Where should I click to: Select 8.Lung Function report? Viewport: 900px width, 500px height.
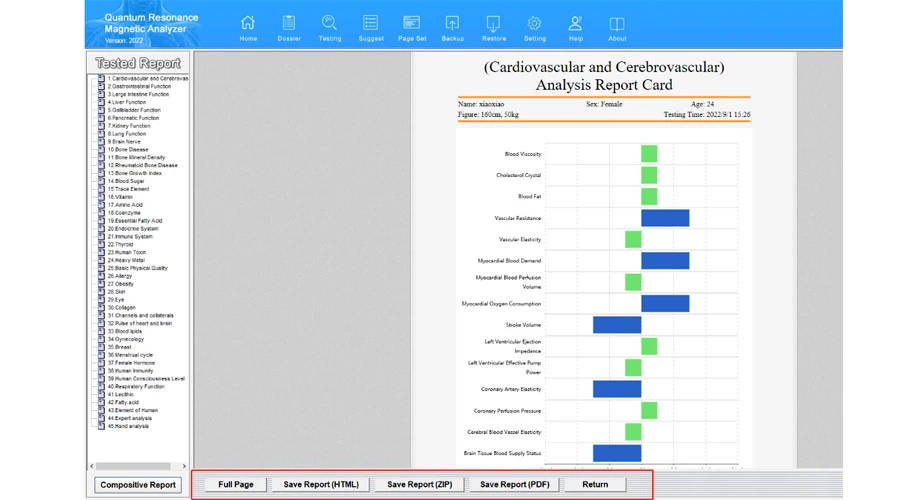coord(127,133)
